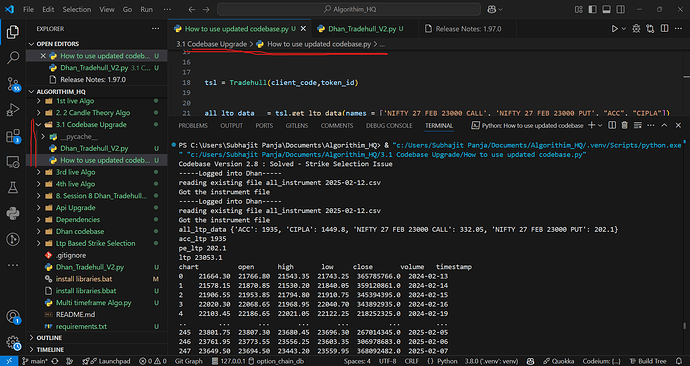Open the Testing flask icon
The width and height of the screenshot is (690, 366).
click(13, 188)
